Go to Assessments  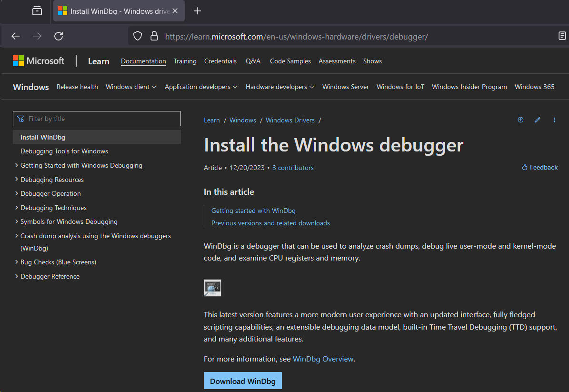click(337, 61)
